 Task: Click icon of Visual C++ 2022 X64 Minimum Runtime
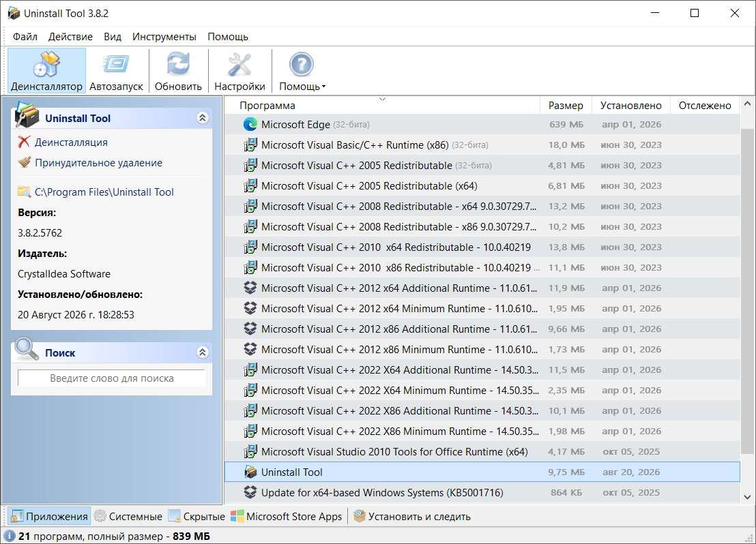[250, 391]
